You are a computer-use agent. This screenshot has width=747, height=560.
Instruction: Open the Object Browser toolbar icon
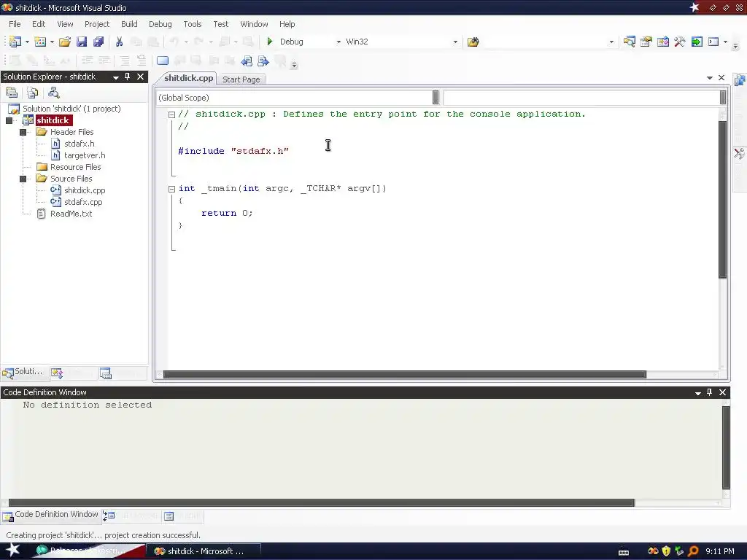point(662,42)
